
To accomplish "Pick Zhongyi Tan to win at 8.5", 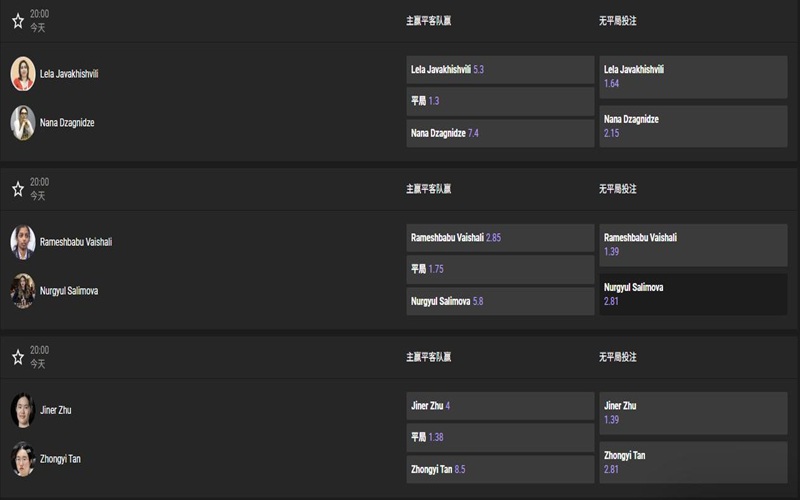I will click(x=500, y=469).
